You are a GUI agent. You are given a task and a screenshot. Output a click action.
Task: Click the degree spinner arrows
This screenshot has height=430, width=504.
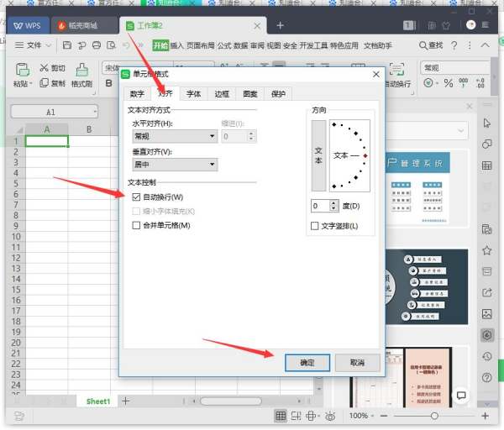click(333, 206)
